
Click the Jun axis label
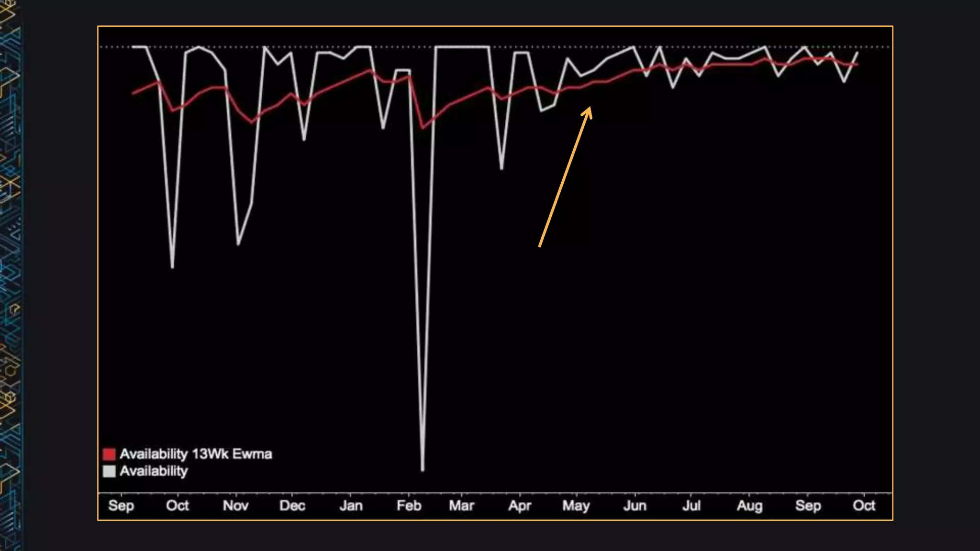click(x=635, y=506)
